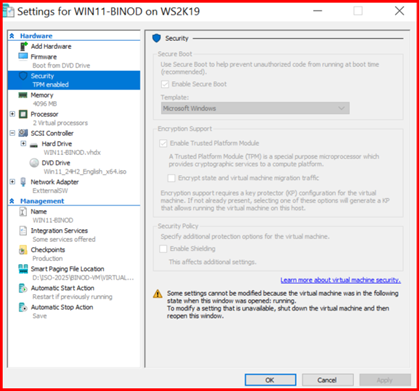
Task: Click the ExtternalSW network label
Action: pos(50,191)
